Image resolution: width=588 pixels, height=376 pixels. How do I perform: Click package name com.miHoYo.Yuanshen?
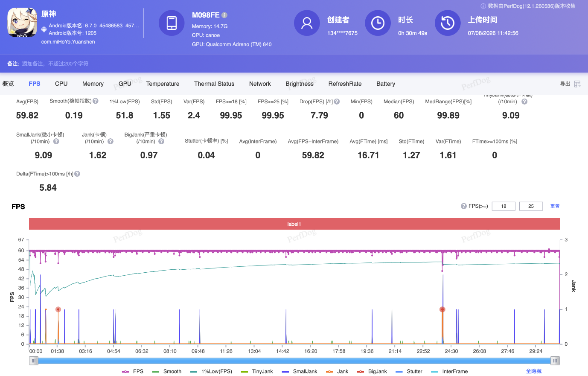pyautogui.click(x=68, y=42)
